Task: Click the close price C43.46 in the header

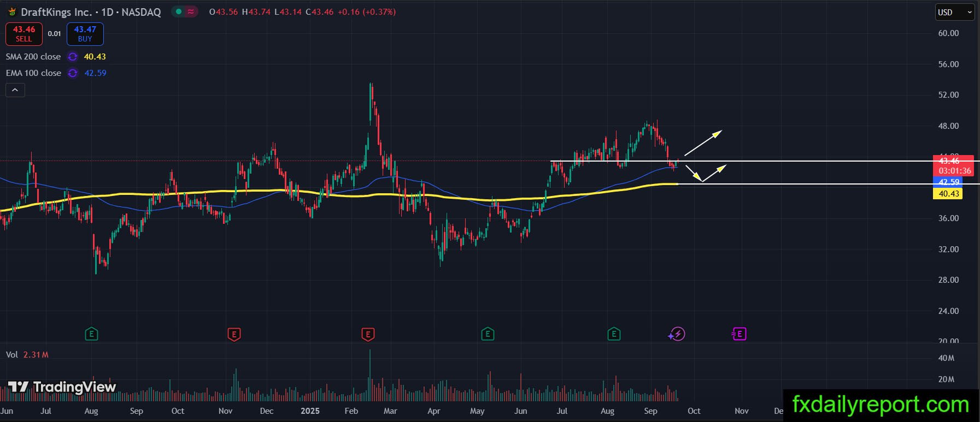Action: (320, 12)
